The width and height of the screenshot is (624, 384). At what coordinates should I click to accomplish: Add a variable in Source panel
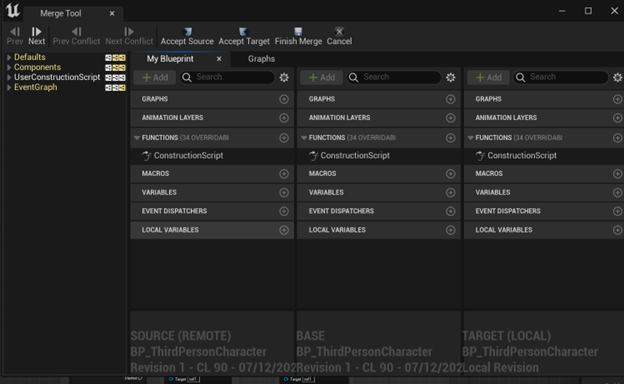point(284,193)
